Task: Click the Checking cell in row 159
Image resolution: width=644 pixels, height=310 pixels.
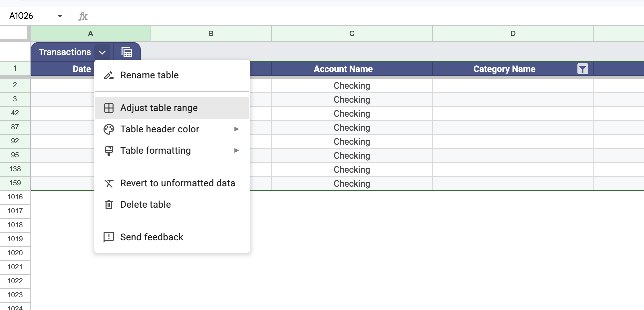Action: (x=352, y=184)
